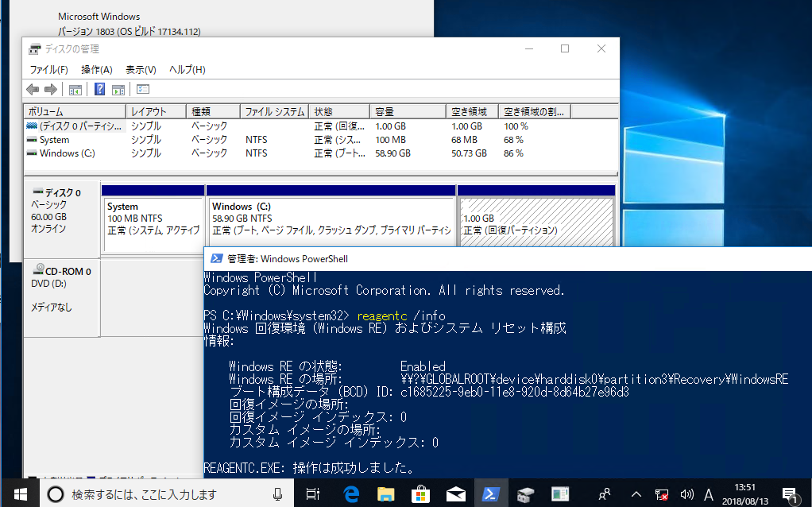This screenshot has height=507, width=812.
Task: Click the checklist settings toolbar icon
Action: [x=143, y=90]
